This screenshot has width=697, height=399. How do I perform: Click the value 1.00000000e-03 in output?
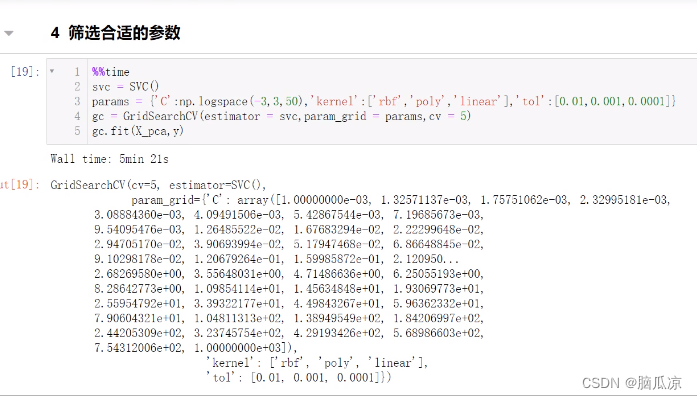(326, 200)
